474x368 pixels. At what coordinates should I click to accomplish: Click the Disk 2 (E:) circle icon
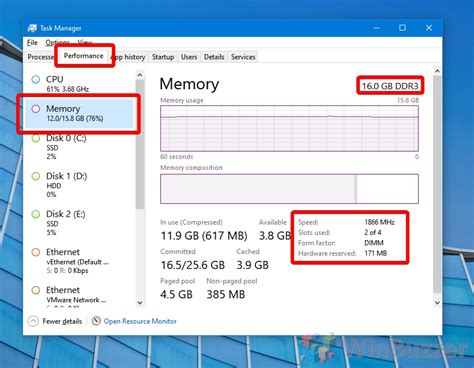coord(36,214)
